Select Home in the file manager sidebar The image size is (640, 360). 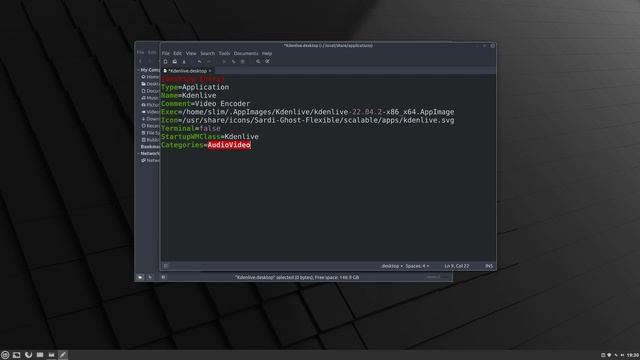click(151, 77)
